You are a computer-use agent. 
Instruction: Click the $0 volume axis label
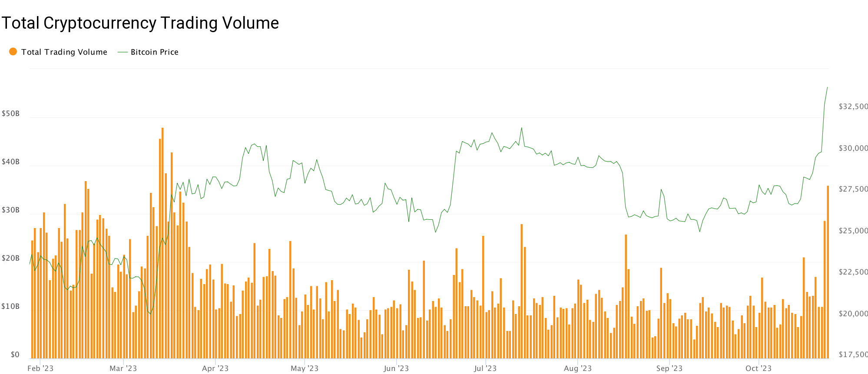tap(15, 354)
